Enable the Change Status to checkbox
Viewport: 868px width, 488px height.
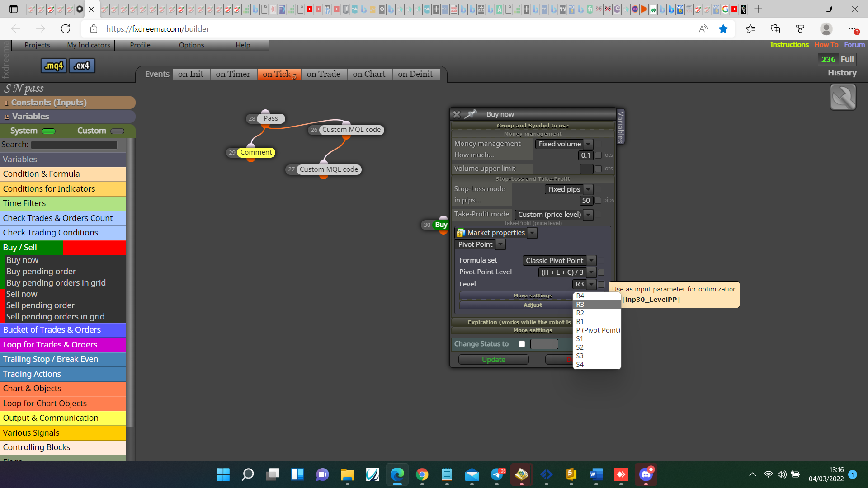pyautogui.click(x=522, y=344)
